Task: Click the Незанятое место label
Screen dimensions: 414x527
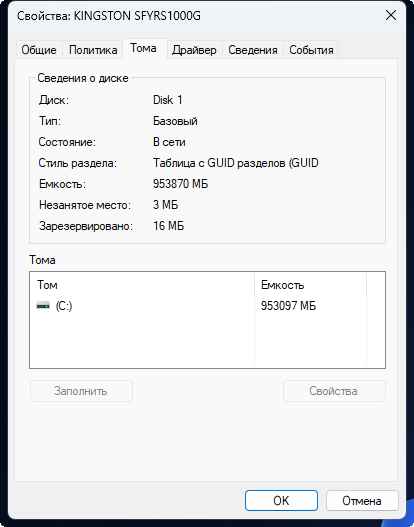Action: coord(85,205)
